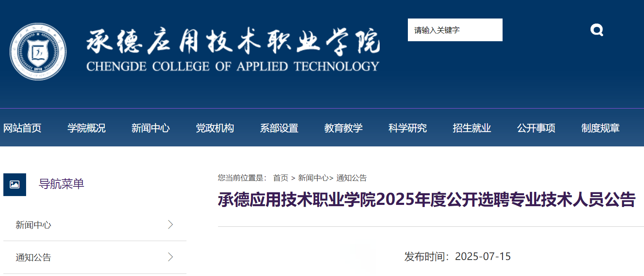The height and width of the screenshot is (276, 644).
Task: Open the 党政机构 nav item
Action: click(215, 128)
